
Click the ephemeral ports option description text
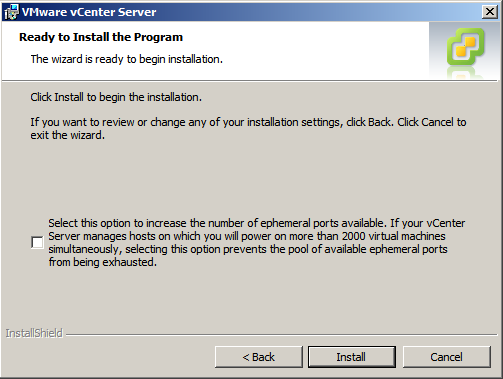point(256,242)
